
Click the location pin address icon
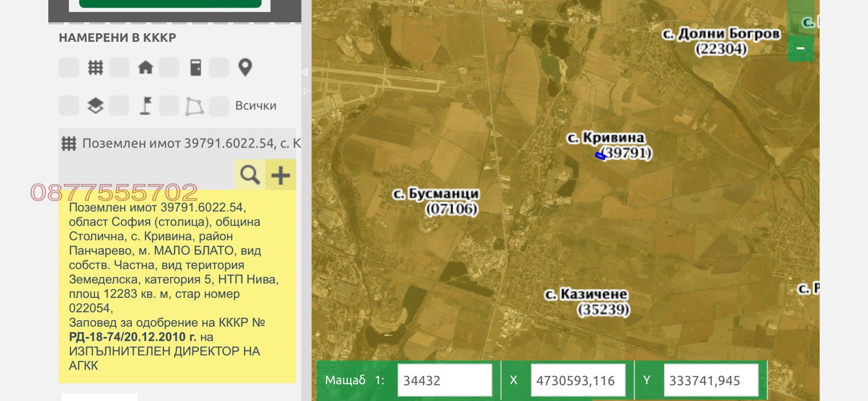pos(245,68)
